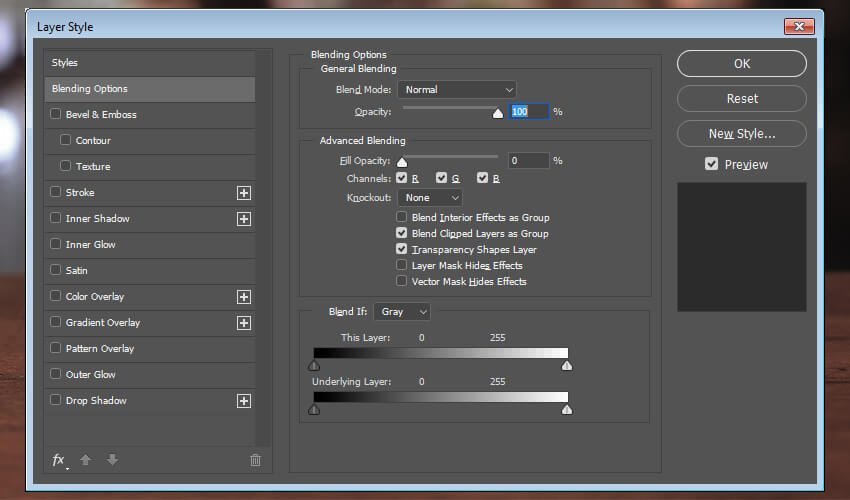850x500 pixels.
Task: Click the Opacity slider handle
Action: [498, 113]
